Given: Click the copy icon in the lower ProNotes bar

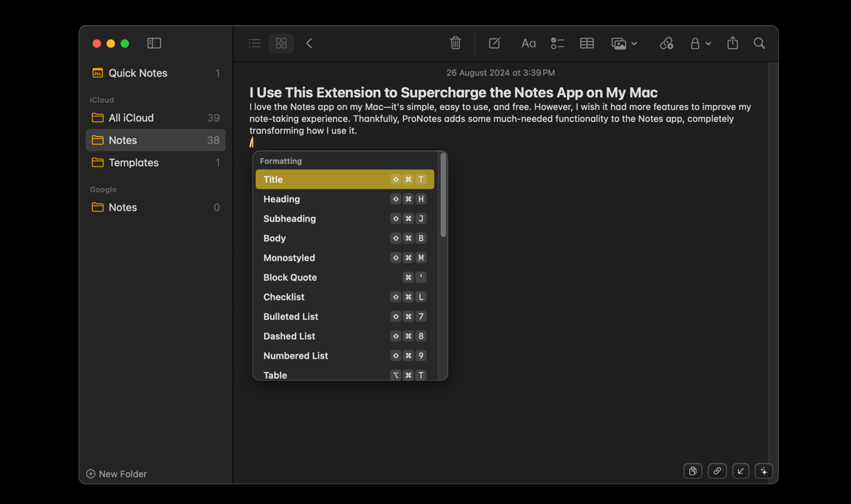Looking at the screenshot, I should tap(693, 471).
